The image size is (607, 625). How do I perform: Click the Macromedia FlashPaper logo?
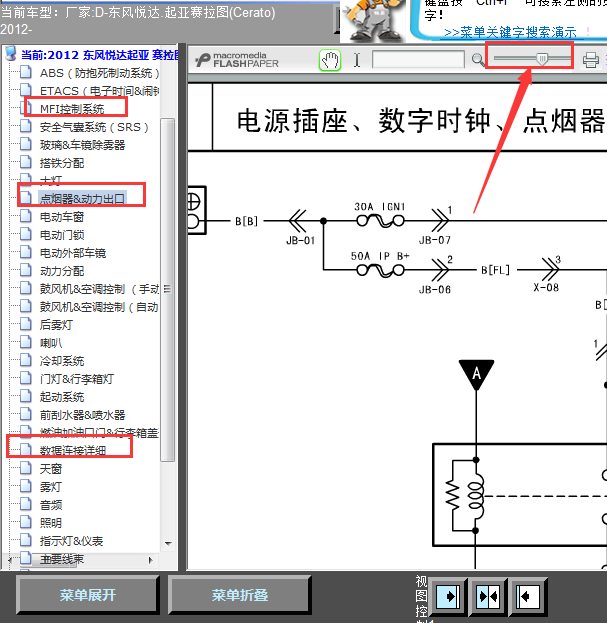pos(237,60)
